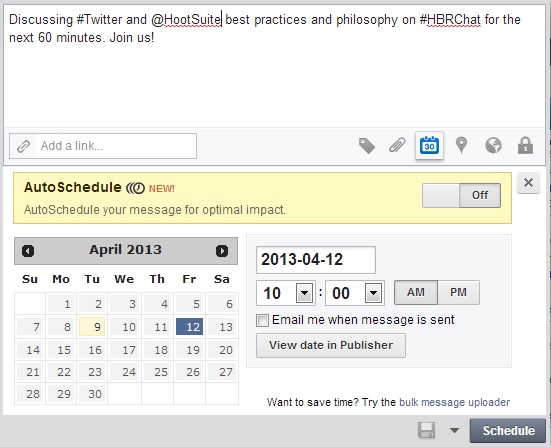
Task: Attach a file with the paperclip icon
Action: tap(397, 145)
